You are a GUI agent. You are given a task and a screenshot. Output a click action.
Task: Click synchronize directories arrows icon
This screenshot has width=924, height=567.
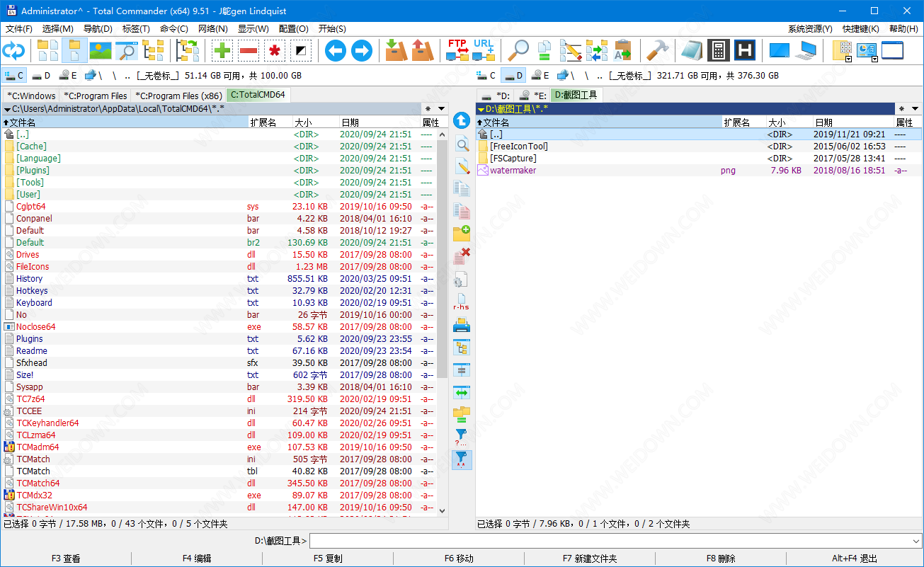coord(597,50)
